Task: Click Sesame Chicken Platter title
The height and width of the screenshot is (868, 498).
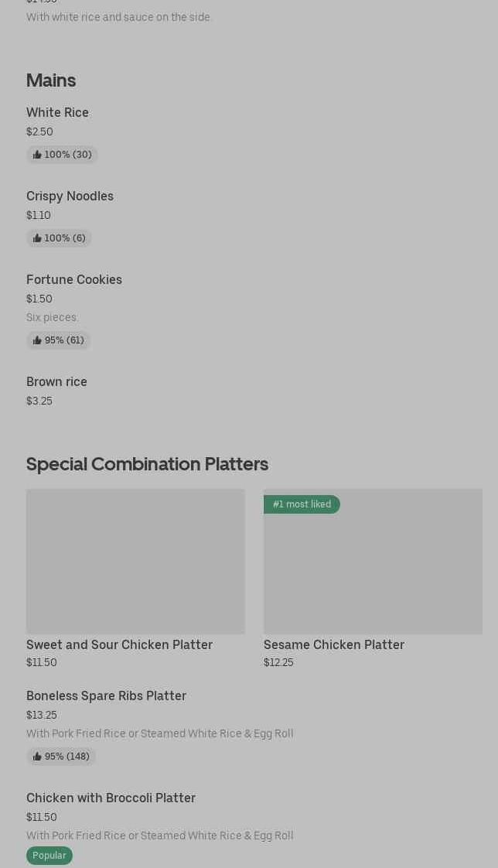Action: point(334,645)
